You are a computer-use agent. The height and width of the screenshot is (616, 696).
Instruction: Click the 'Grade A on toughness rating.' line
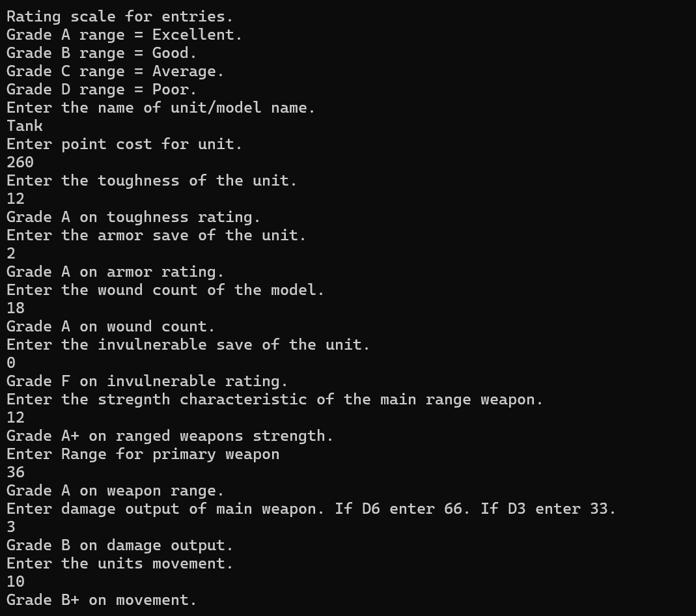tap(133, 217)
